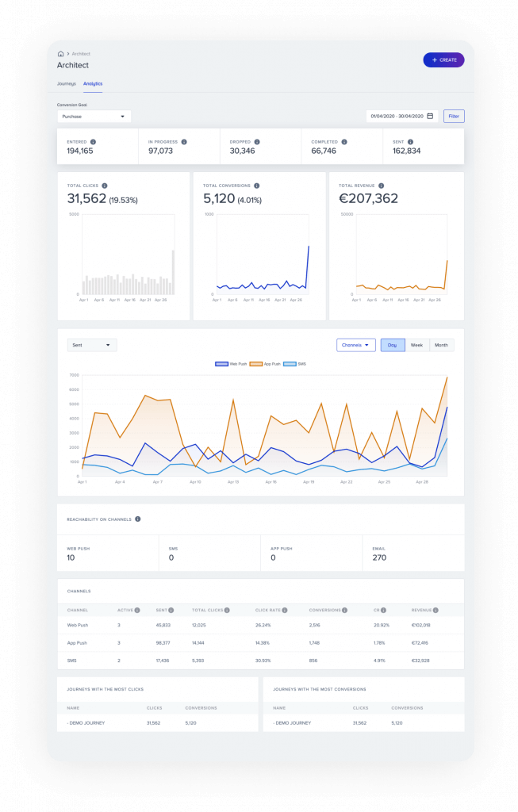Open the Channels dropdown above the chart
Image resolution: width=518 pixels, height=812 pixels.
click(x=356, y=345)
